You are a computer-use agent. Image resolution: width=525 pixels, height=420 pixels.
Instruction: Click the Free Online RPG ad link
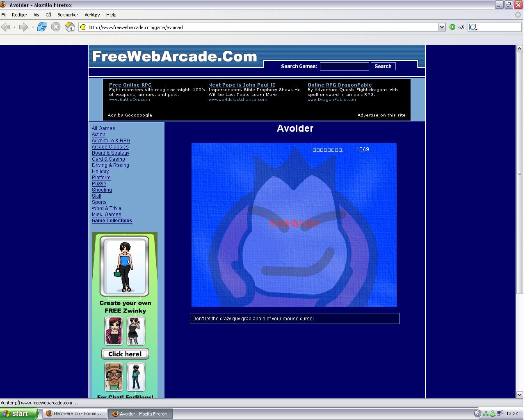point(130,85)
